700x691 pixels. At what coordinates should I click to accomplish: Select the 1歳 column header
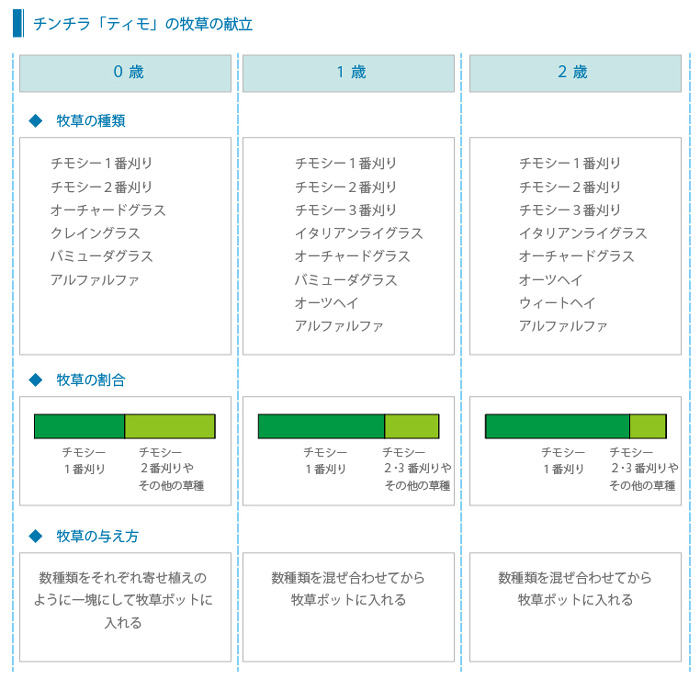(x=350, y=73)
